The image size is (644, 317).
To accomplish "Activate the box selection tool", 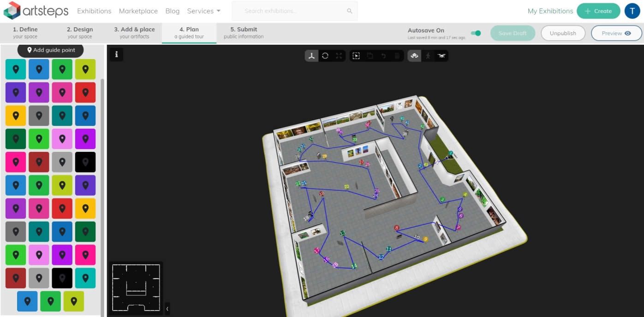I will pos(356,56).
